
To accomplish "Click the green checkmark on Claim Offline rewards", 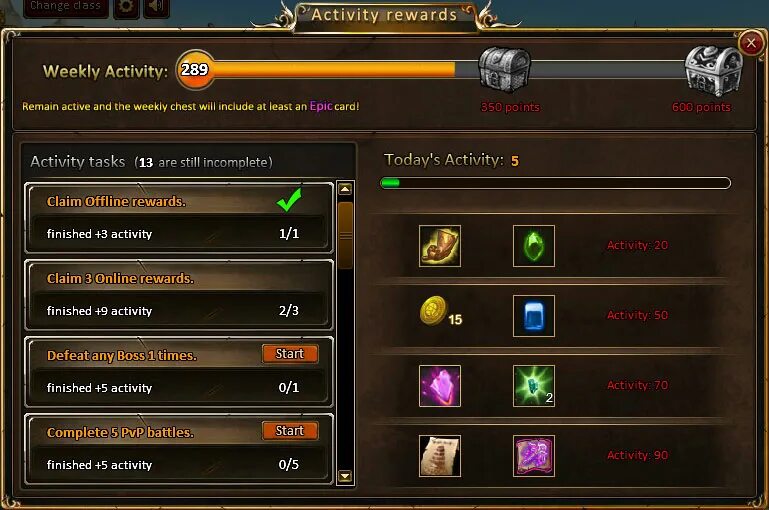I will click(x=289, y=200).
